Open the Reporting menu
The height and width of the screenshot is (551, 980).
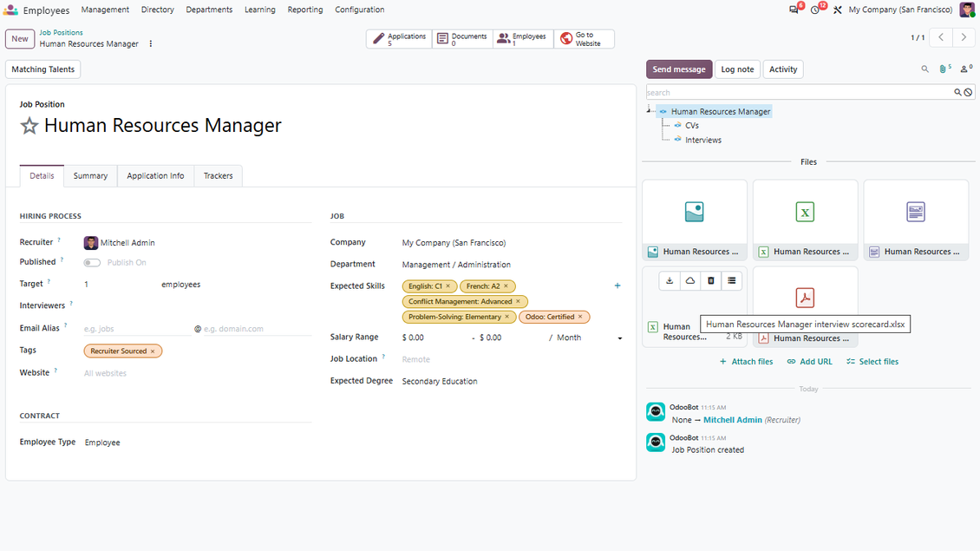point(305,10)
